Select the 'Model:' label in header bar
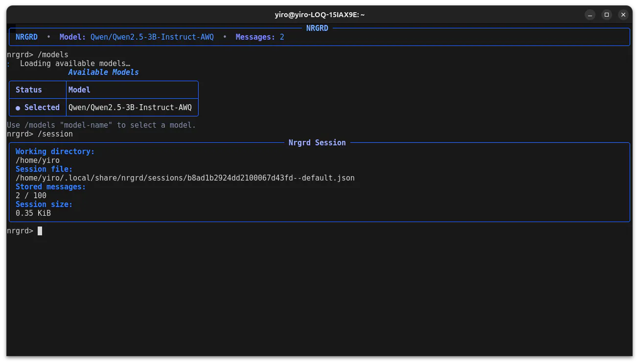 tap(73, 37)
